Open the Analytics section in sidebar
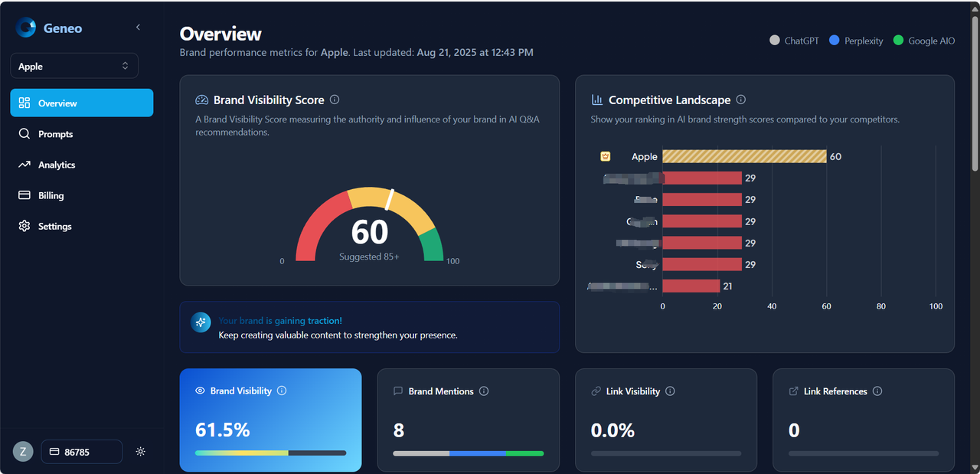This screenshot has height=474, width=980. (x=82, y=165)
